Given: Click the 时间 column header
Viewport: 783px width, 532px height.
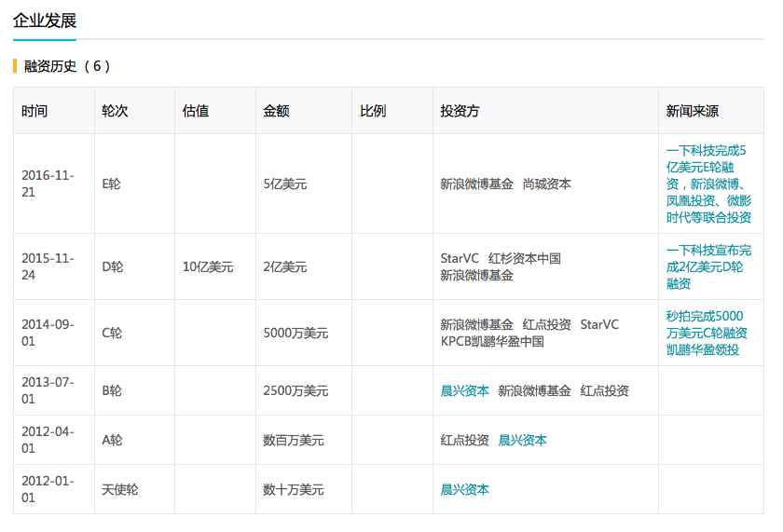Looking at the screenshot, I should click(x=34, y=111).
